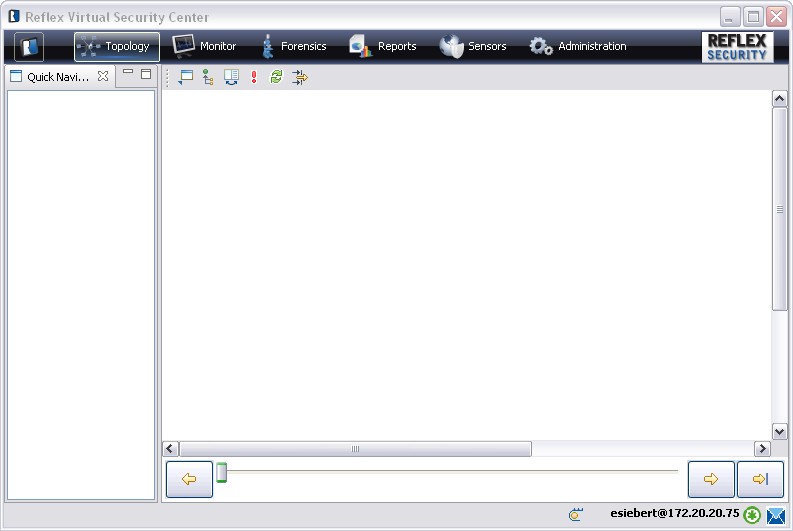Click the blue envelope status bar icon

coord(775,516)
